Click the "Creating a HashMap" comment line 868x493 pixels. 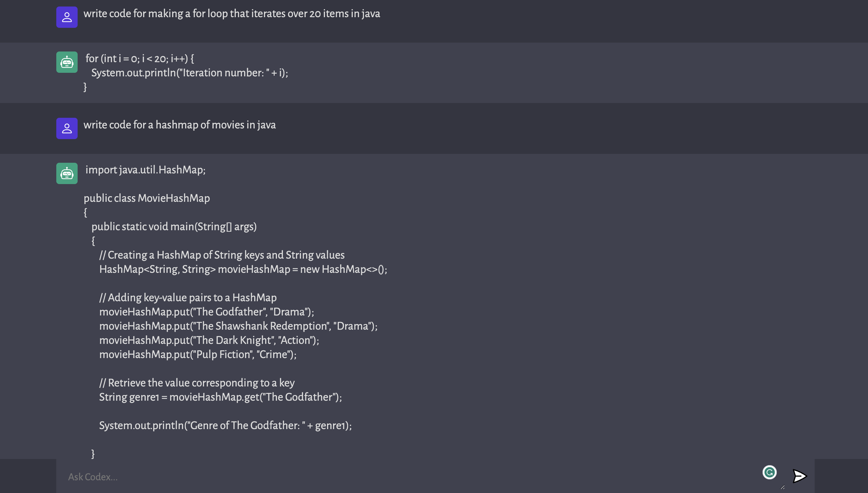click(222, 255)
